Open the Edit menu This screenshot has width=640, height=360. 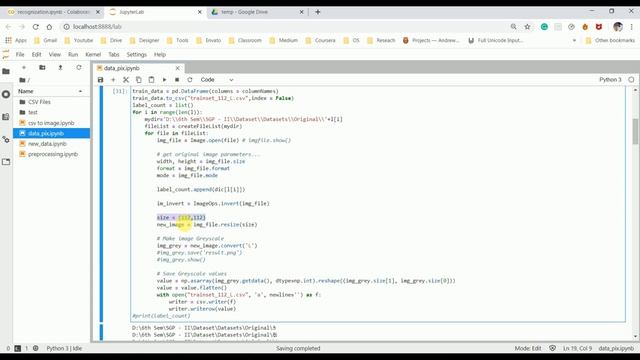coord(36,54)
